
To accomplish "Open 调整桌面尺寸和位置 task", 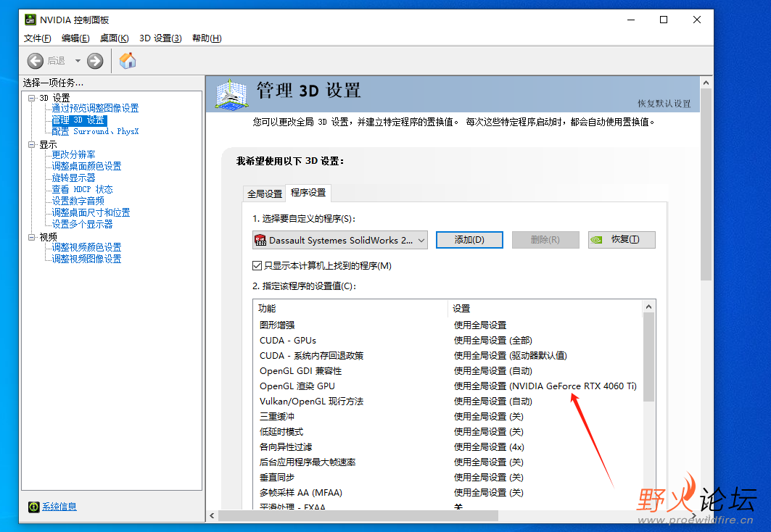I will [x=91, y=212].
